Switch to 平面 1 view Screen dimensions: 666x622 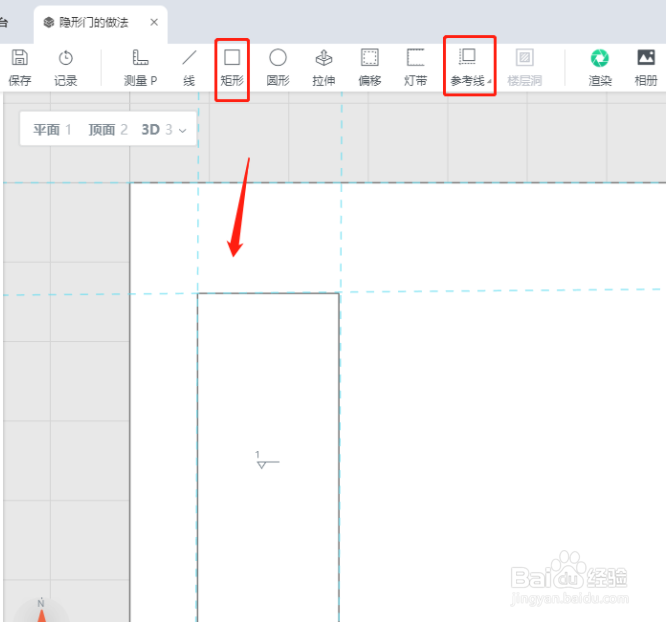52,129
